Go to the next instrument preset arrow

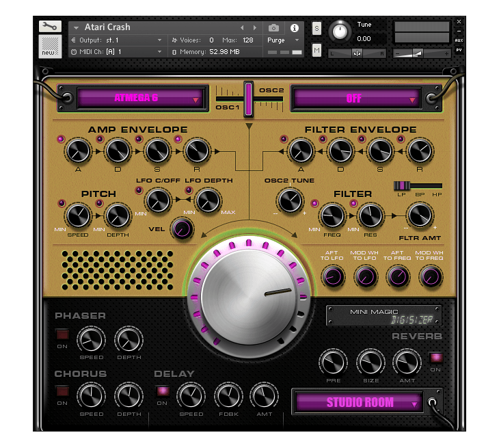pyautogui.click(x=255, y=28)
